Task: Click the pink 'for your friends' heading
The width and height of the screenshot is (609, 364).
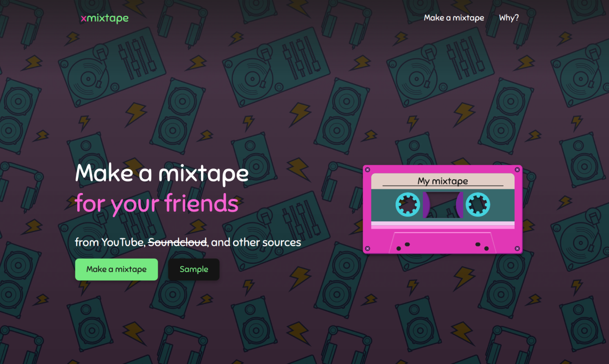Action: point(157,203)
